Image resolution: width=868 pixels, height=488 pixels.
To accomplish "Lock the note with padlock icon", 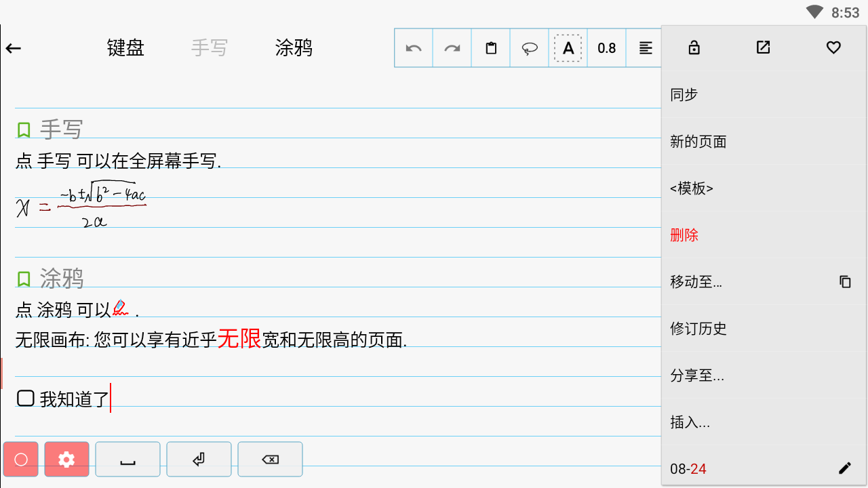I will click(694, 47).
